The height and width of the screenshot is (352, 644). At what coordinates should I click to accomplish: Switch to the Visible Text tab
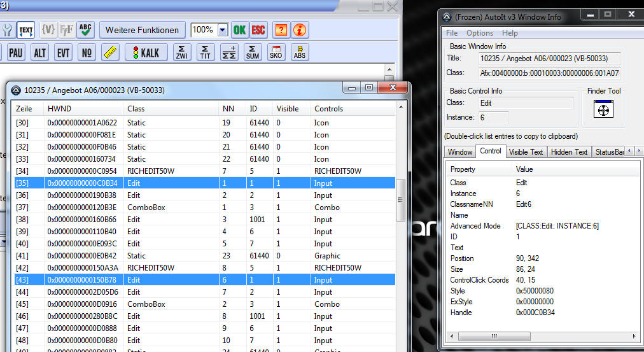click(x=526, y=151)
